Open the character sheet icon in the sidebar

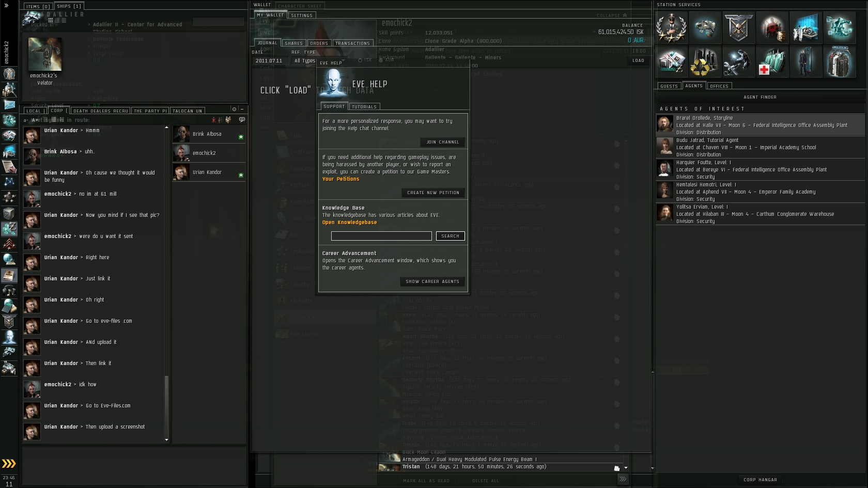pyautogui.click(x=9, y=74)
